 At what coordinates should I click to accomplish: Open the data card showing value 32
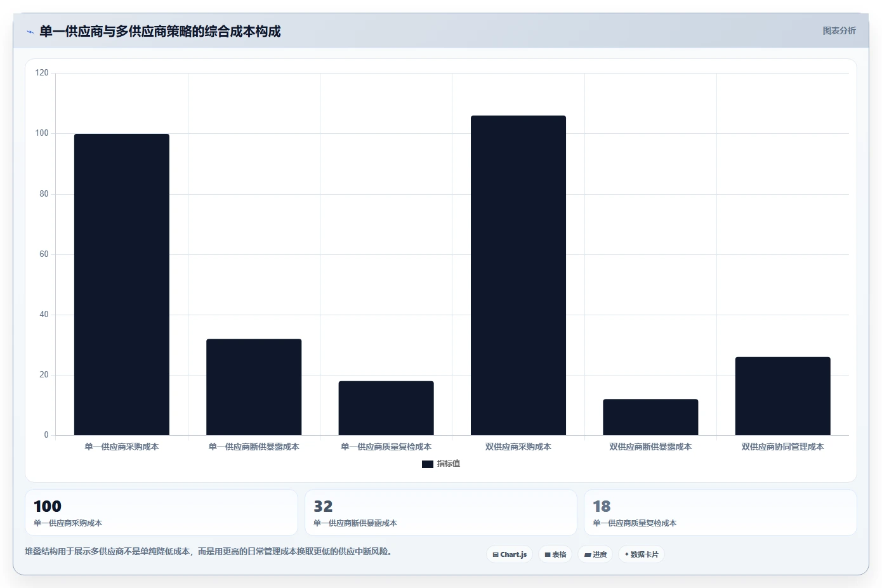click(441, 513)
